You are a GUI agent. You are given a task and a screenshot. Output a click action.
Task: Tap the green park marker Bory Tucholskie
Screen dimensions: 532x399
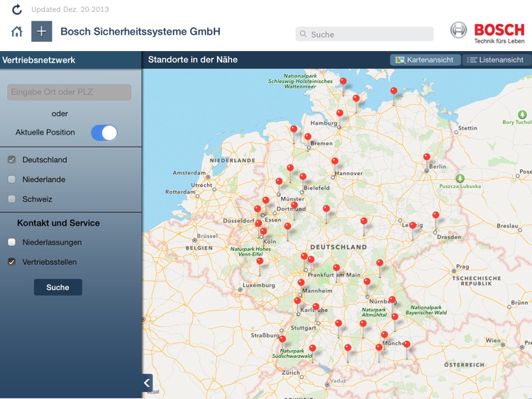coord(523,114)
